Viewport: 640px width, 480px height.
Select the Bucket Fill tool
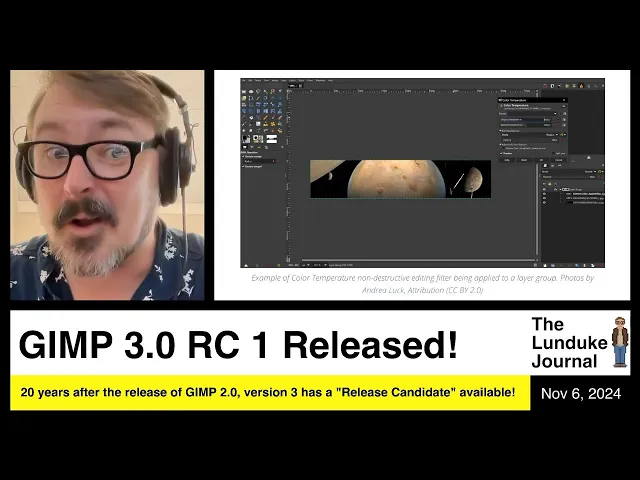pyautogui.click(x=251, y=118)
